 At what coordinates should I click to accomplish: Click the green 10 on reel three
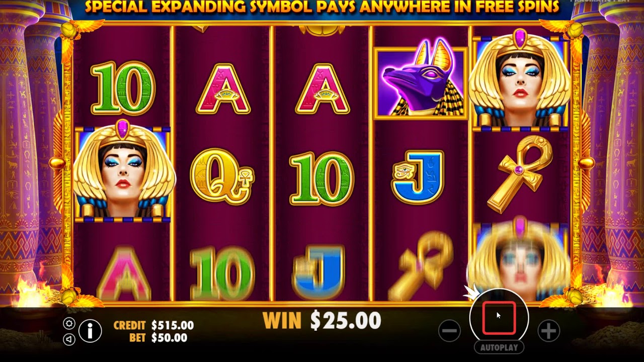[x=322, y=179]
